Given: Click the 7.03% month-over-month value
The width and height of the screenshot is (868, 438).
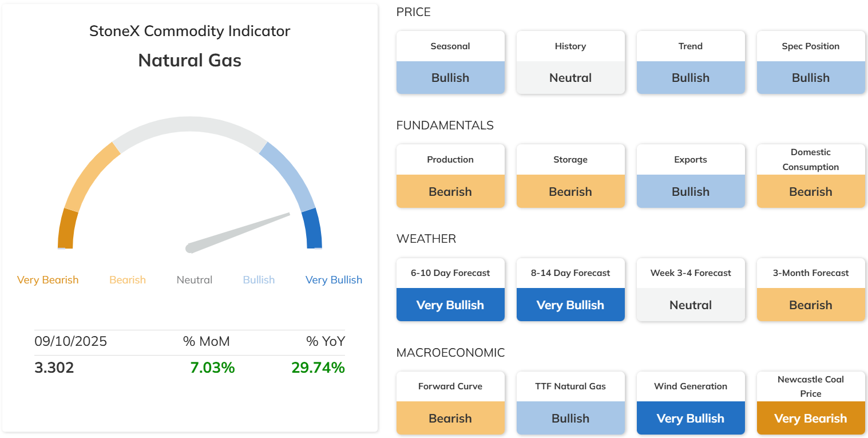Looking at the screenshot, I should 212,368.
